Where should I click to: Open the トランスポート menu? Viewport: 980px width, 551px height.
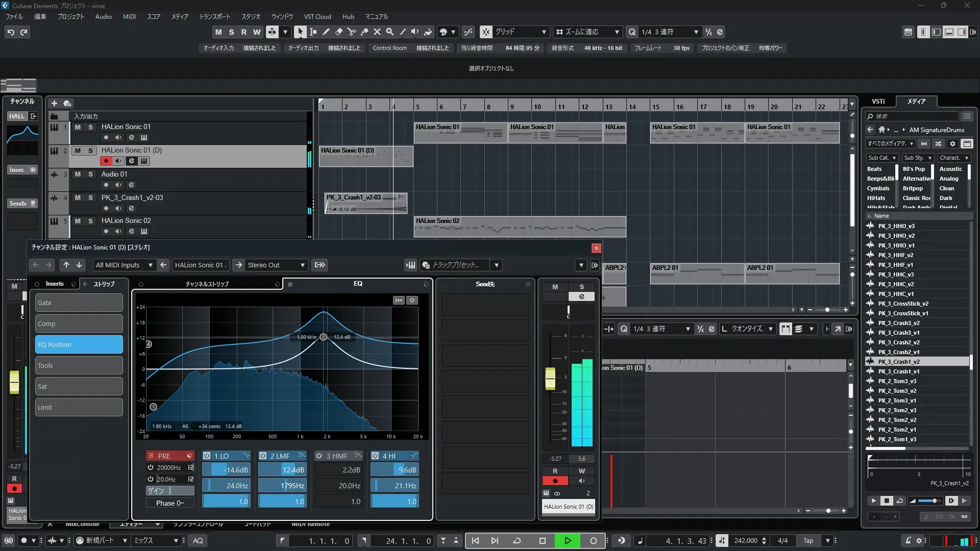pos(214,16)
